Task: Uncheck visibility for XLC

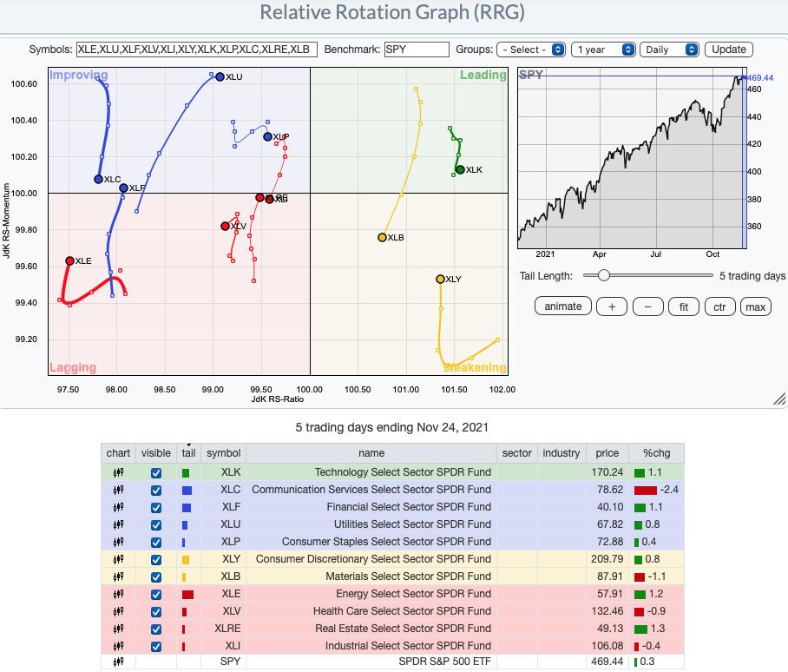Action: coord(156,490)
